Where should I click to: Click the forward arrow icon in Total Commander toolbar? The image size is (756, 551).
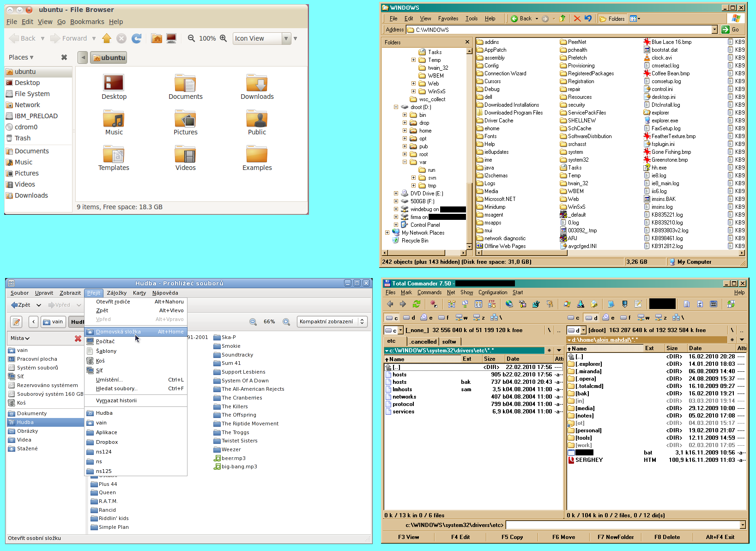(x=403, y=304)
